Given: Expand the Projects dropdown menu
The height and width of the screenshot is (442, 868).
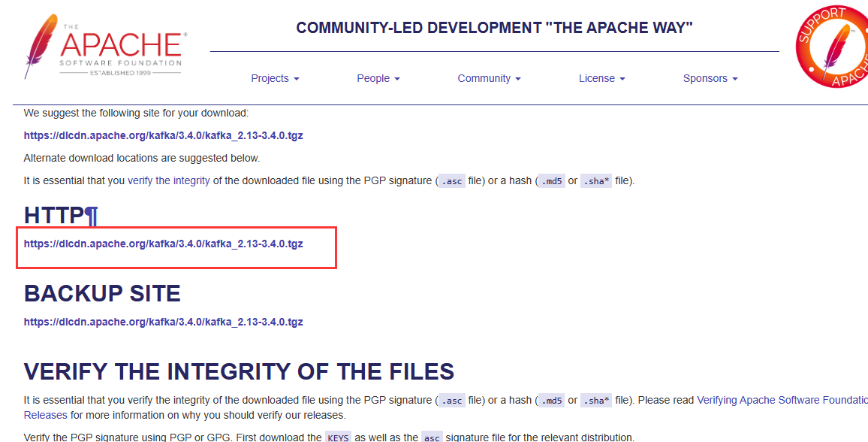Looking at the screenshot, I should (275, 78).
